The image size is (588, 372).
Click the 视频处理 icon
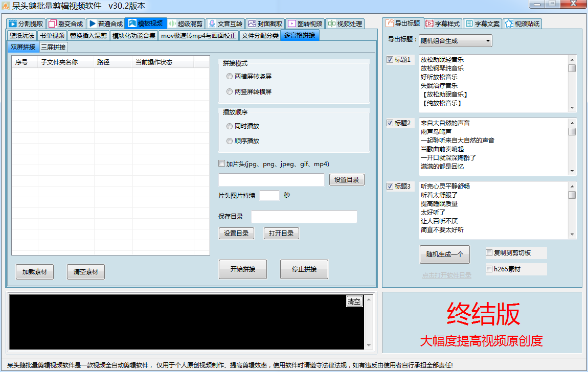(x=331, y=24)
